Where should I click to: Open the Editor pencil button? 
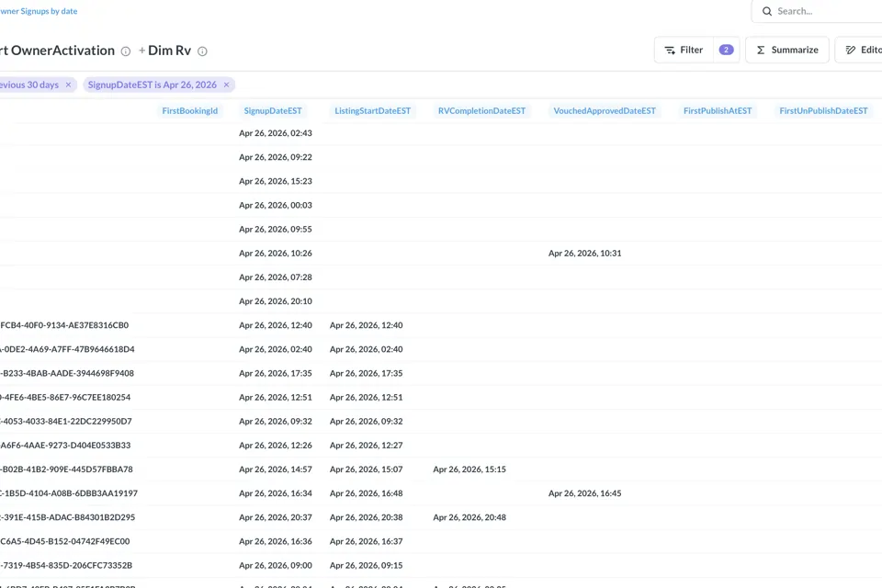(859, 51)
